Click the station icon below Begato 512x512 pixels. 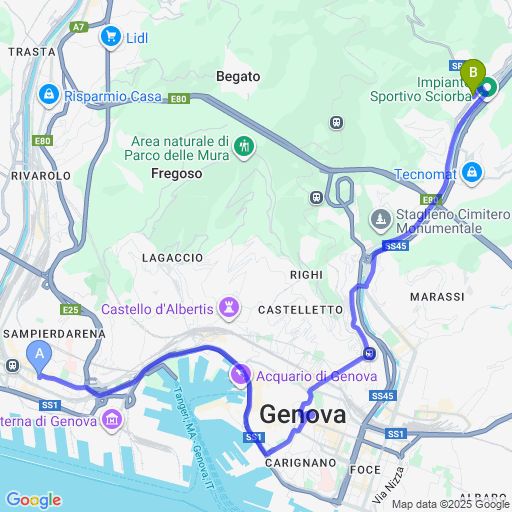click(x=337, y=123)
